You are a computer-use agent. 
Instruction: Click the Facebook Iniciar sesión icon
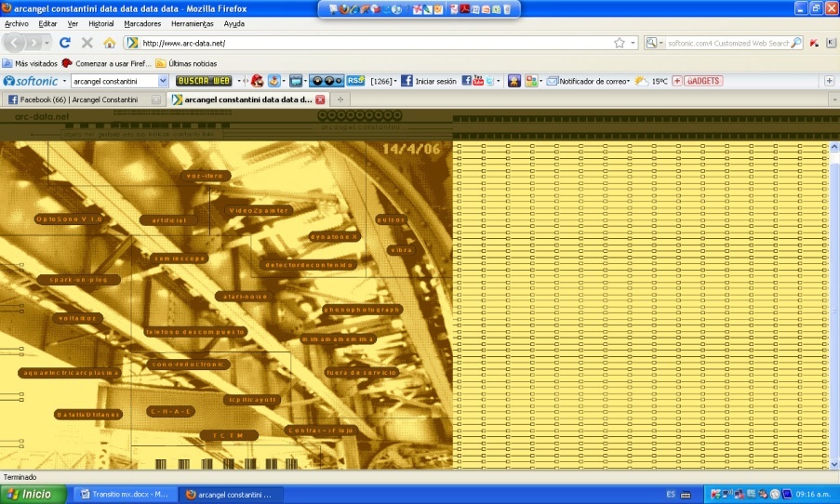click(x=407, y=81)
